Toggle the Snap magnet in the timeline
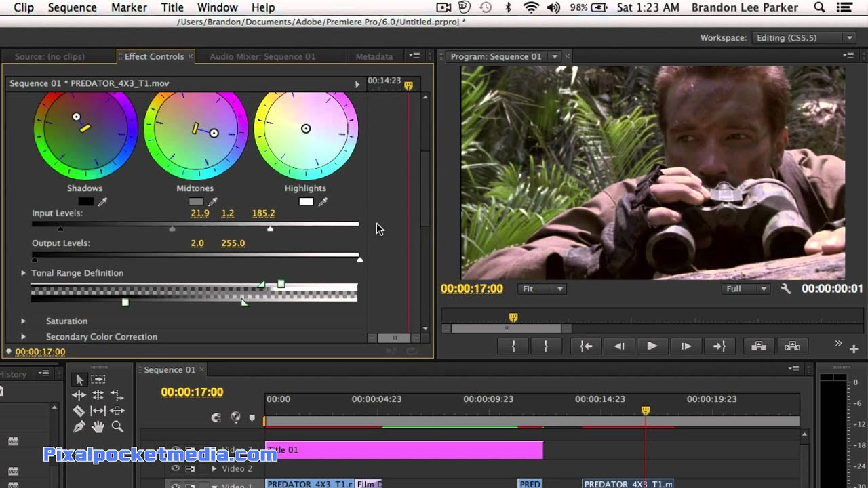The image size is (868, 488). pos(216,418)
